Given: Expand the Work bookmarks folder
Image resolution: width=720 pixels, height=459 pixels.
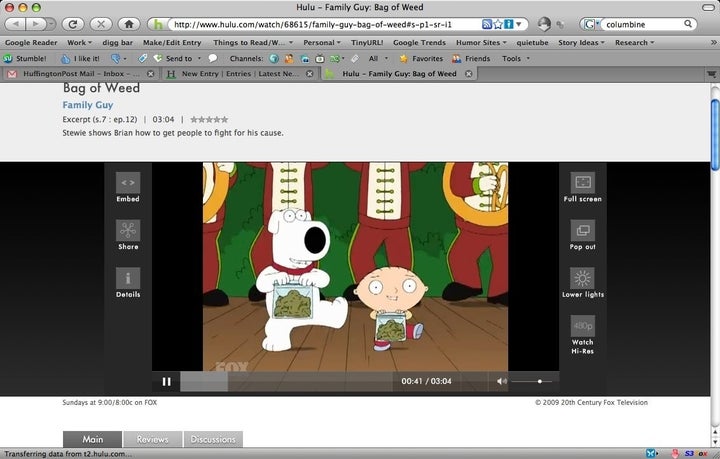Looking at the screenshot, I should point(79,43).
